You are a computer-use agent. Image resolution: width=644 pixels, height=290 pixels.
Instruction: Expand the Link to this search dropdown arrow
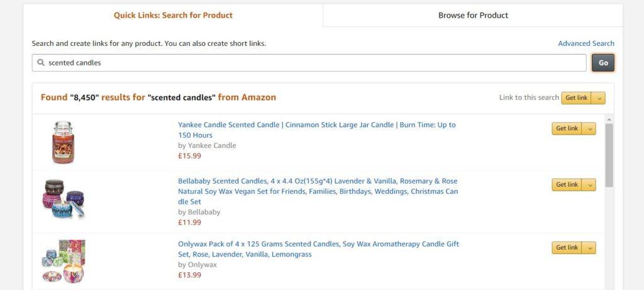(599, 98)
